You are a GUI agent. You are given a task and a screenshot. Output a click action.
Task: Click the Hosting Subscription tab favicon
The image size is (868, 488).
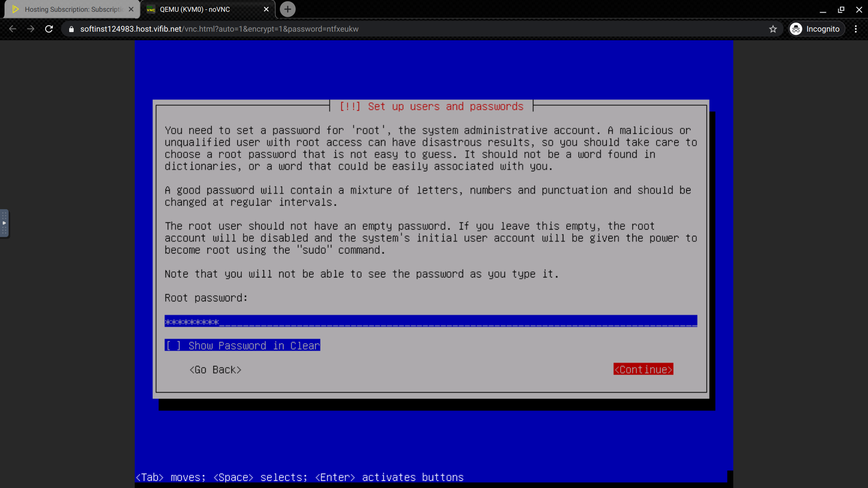tap(15, 9)
